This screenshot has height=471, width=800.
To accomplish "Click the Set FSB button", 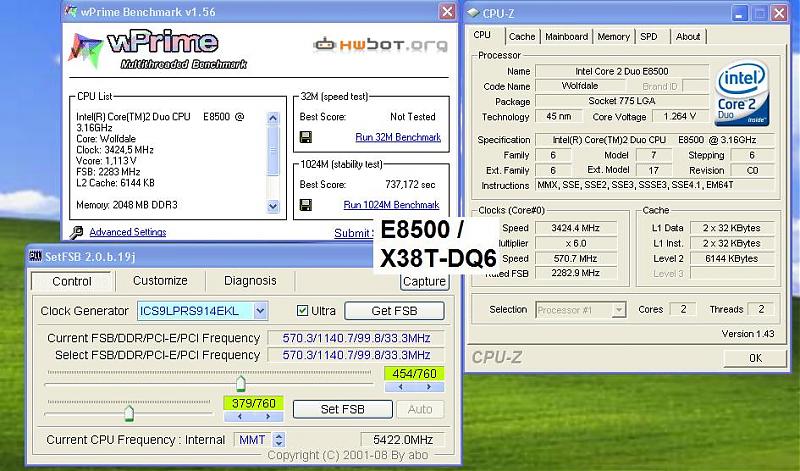I will point(342,409).
